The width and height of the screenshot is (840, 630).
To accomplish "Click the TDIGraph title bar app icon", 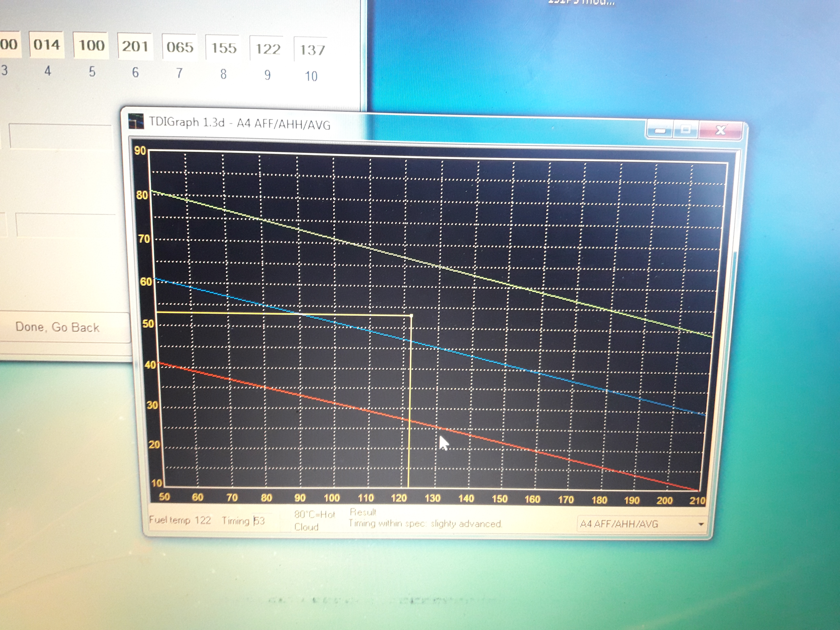I will point(136,121).
